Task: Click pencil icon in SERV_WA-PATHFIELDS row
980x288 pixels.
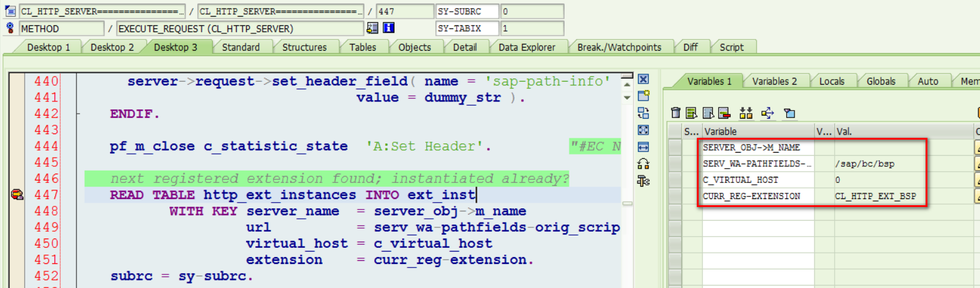Action: (977, 164)
